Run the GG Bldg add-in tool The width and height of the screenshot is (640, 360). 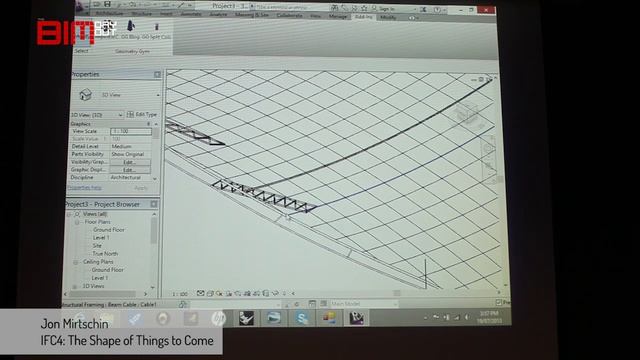point(131,30)
